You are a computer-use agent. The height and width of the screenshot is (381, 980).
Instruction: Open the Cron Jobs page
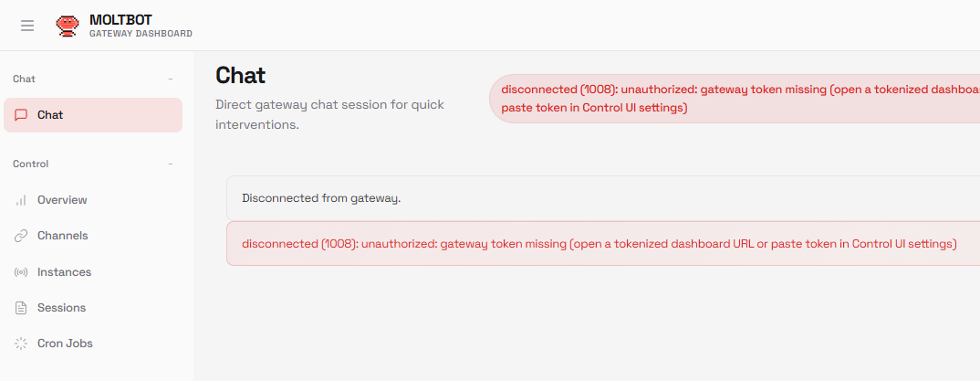click(65, 344)
